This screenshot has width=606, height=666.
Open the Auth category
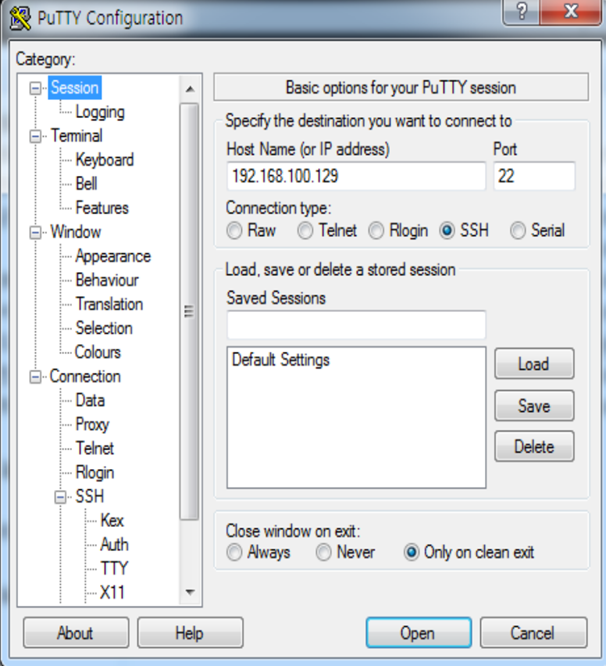114,545
